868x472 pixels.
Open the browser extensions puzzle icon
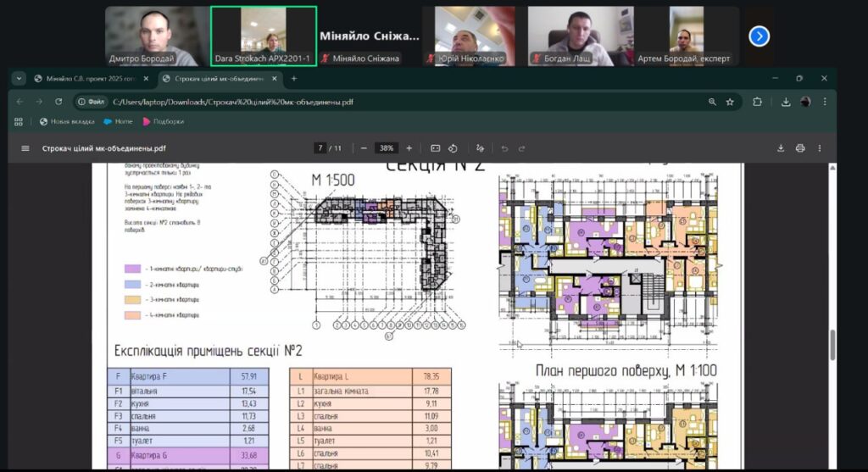[757, 102]
